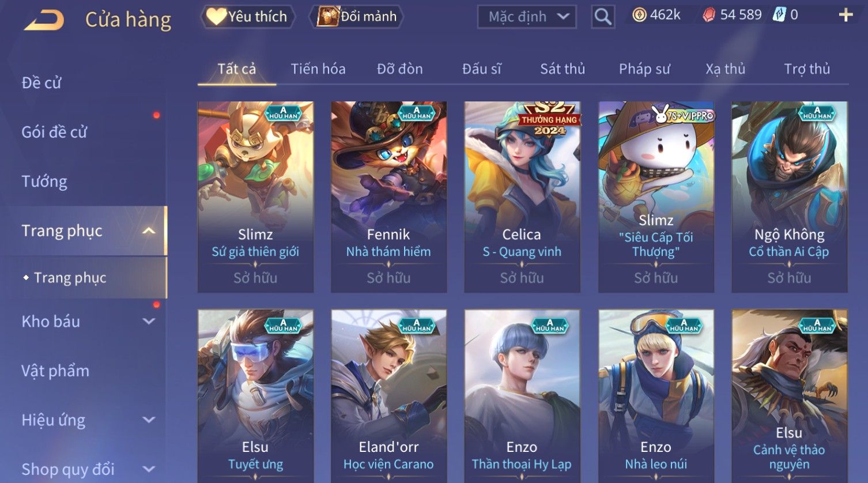Select the Tiến hóa tab
Image resolution: width=868 pixels, height=483 pixels.
pos(318,69)
